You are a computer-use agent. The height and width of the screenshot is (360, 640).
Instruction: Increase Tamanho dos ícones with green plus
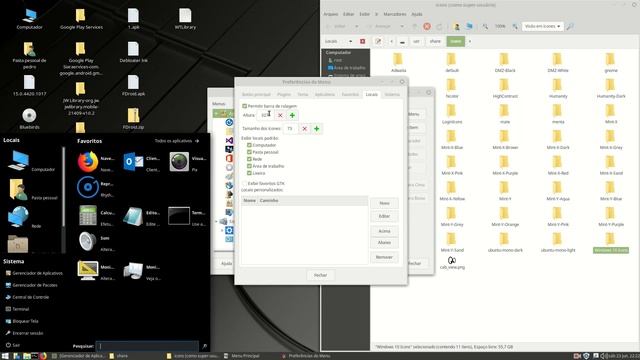(x=317, y=129)
